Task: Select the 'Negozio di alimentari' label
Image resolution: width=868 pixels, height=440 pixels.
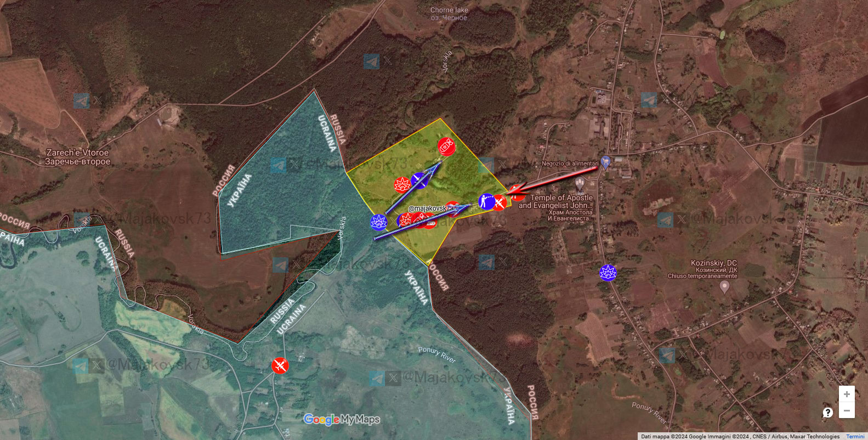Action: 570,163
